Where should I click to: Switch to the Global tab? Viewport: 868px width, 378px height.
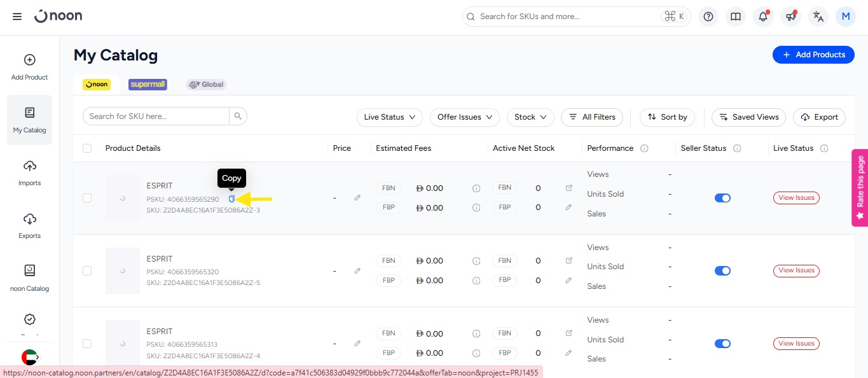[x=206, y=84]
